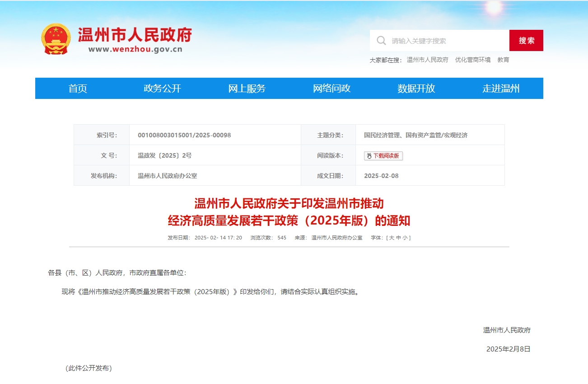Open the 优化营商环境 popular search link

[x=472, y=60]
